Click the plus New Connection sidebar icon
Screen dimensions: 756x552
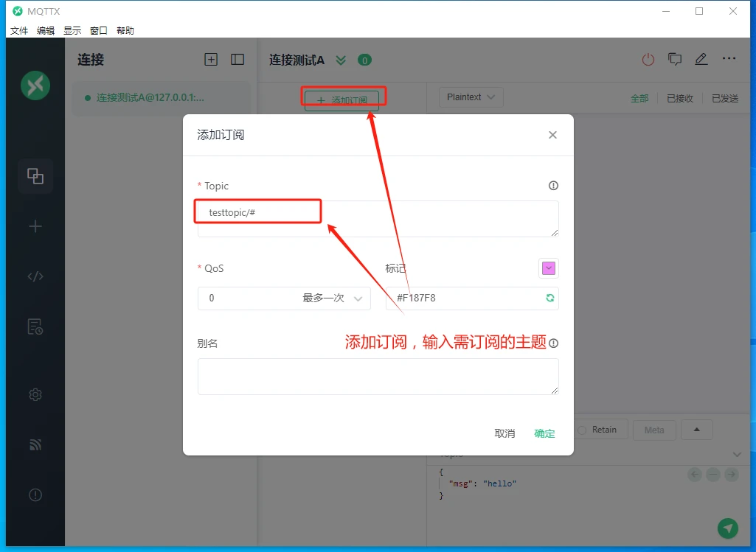(x=35, y=226)
